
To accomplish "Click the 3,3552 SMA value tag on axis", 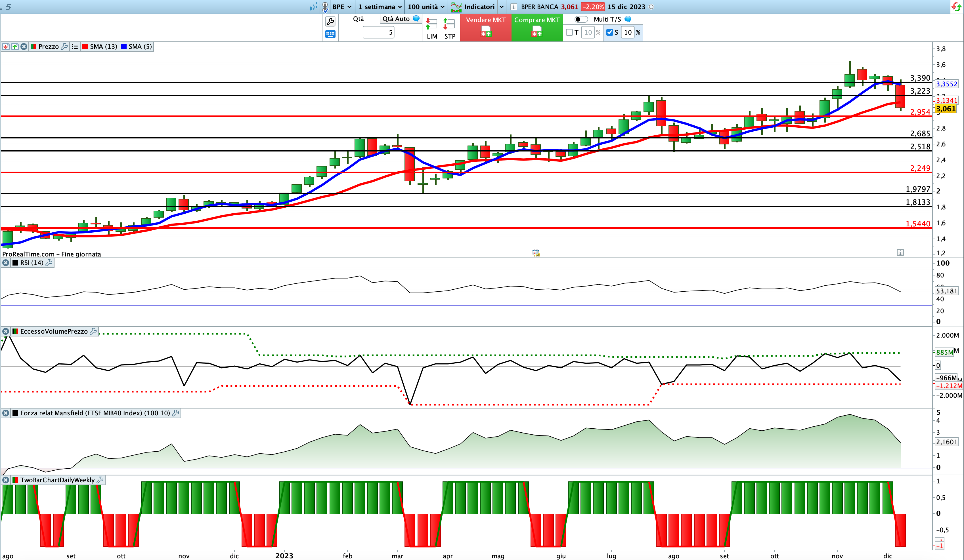I will (x=946, y=84).
